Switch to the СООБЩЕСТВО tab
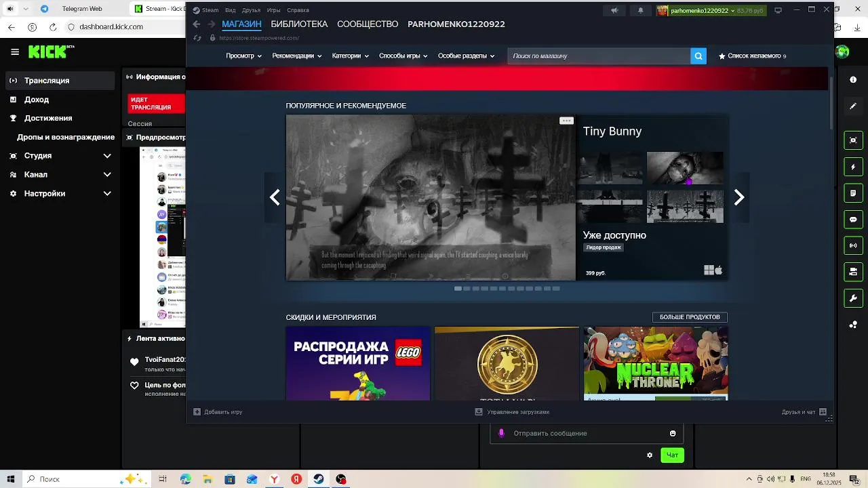 (x=368, y=24)
